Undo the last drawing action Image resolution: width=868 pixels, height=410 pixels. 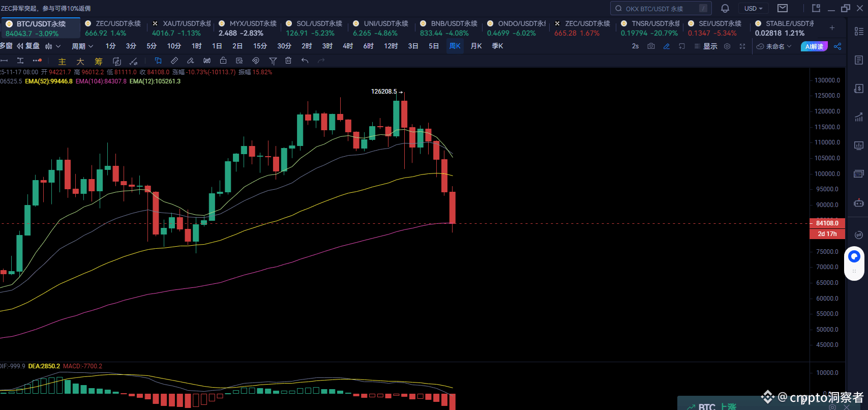[305, 61]
